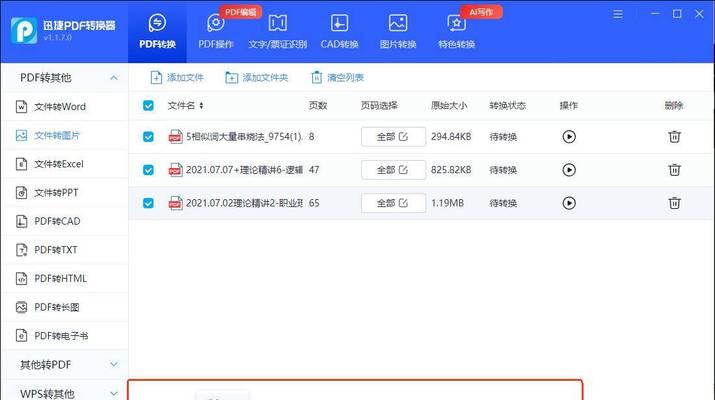Click the 转换状态 column header
Screen dimensions: 715x400
tap(508, 106)
